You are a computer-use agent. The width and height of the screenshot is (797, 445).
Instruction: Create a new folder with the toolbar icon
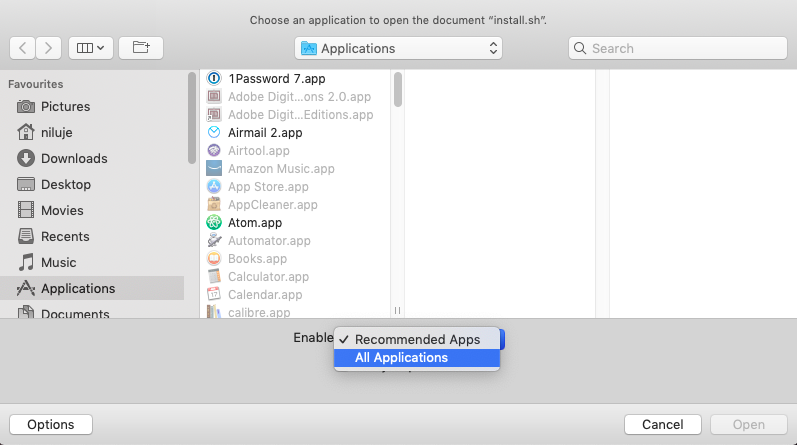coord(141,48)
